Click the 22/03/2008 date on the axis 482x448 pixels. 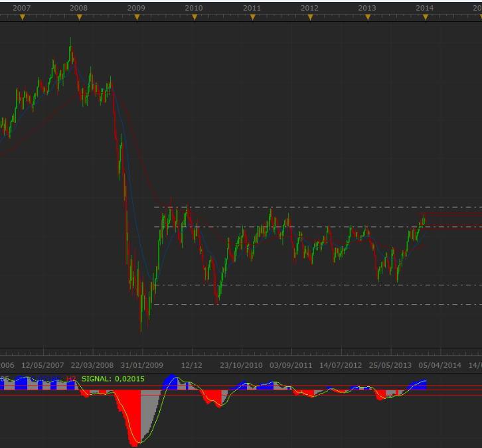point(92,365)
